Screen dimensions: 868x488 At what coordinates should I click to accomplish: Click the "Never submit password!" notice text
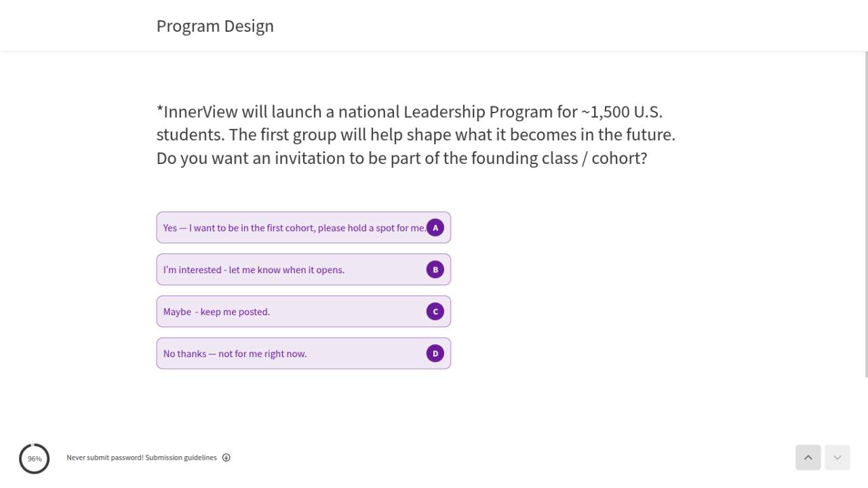[x=105, y=457]
